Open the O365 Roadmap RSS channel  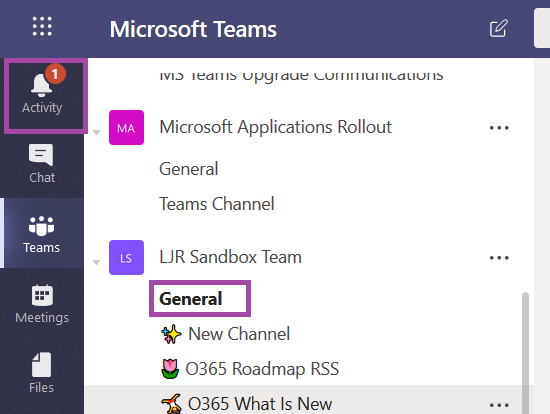(250, 369)
